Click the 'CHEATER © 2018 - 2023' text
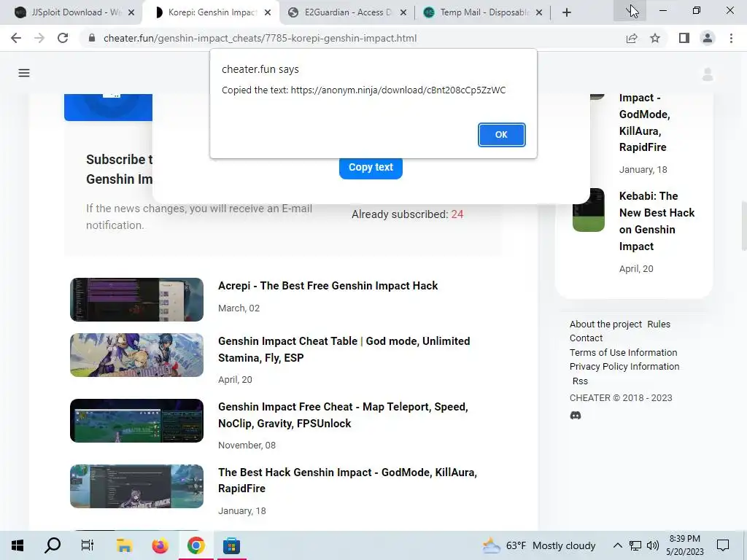The height and width of the screenshot is (560, 747). (621, 397)
